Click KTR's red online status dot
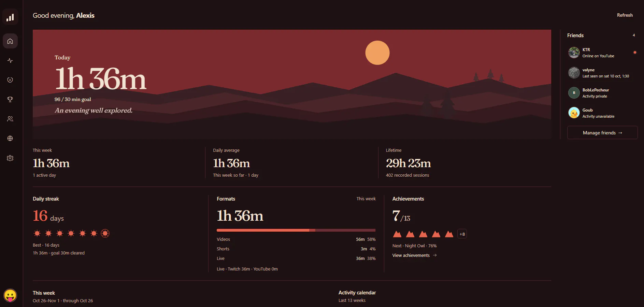The width and height of the screenshot is (644, 307). click(x=635, y=53)
